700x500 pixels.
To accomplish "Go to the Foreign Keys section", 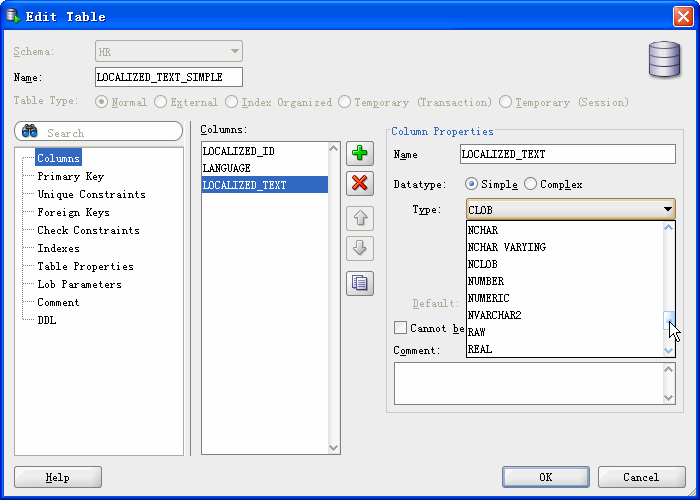I will 73,213.
